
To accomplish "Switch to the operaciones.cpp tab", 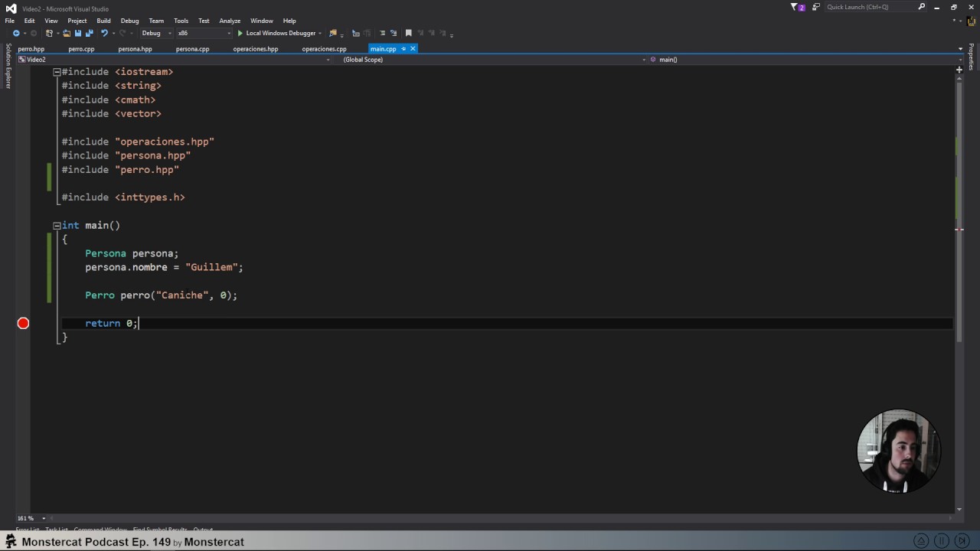I will (x=324, y=49).
